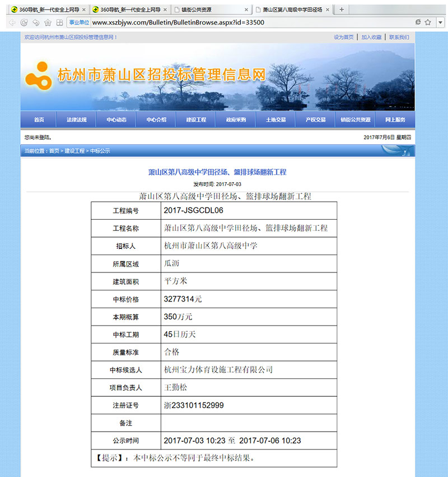Screen dimensions: 448x477
Task: Select the 建设工程 navigation menu item
Action: pyautogui.click(x=196, y=119)
